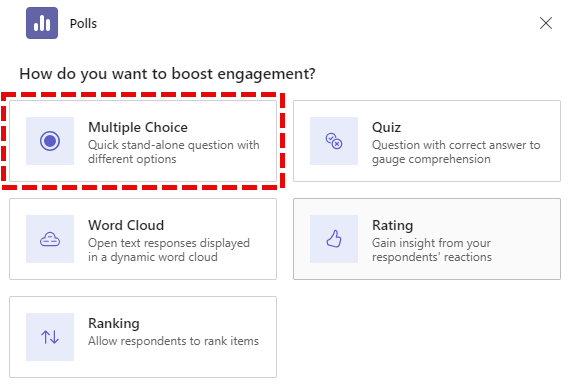Image resolution: width=571 pixels, height=387 pixels.
Task: Click 'How do you want to boost engagement?' heading
Action: [168, 74]
